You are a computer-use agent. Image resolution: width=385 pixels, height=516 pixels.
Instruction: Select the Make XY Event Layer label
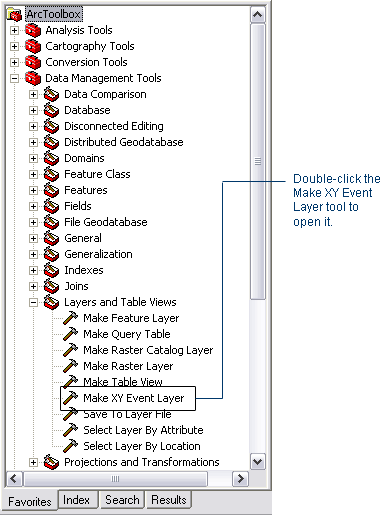[x=134, y=398]
